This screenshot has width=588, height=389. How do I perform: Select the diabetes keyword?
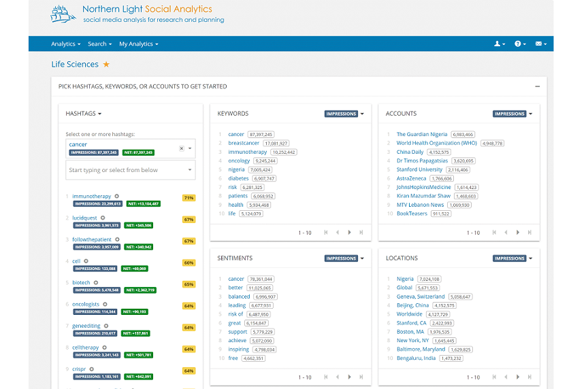coord(238,178)
